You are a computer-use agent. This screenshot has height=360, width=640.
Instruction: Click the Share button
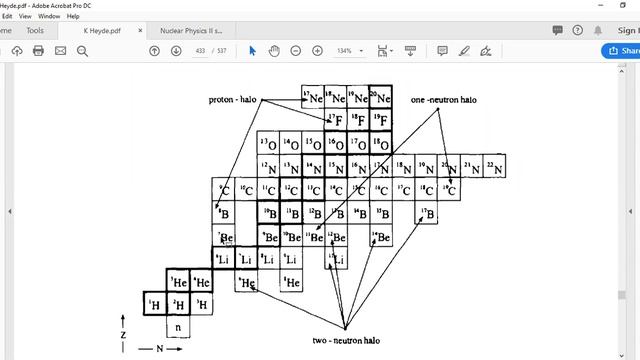tap(621, 51)
